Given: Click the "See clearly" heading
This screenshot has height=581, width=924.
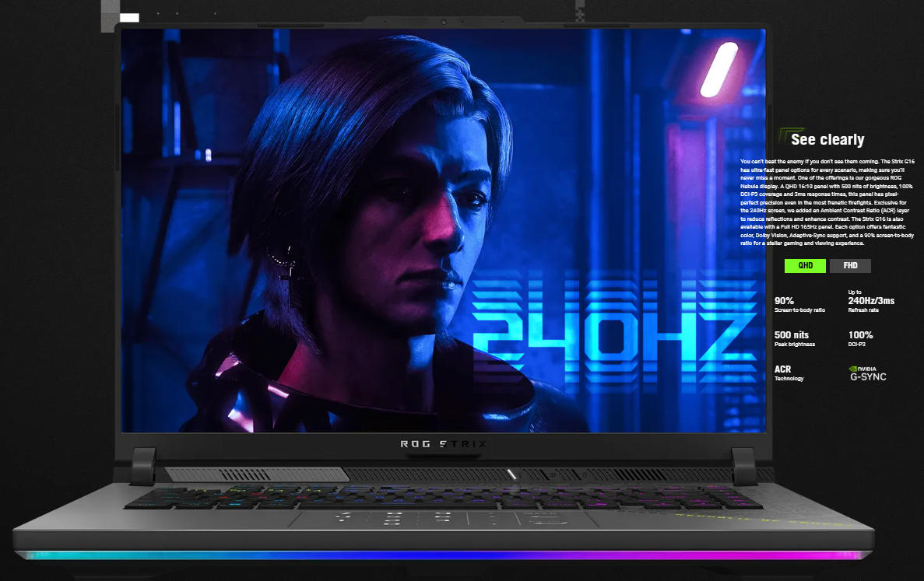Looking at the screenshot, I should click(827, 139).
